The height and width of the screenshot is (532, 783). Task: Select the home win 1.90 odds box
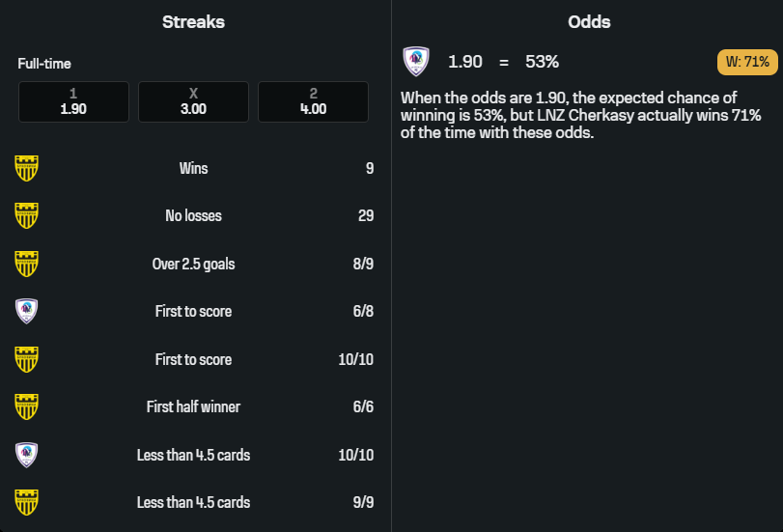[x=73, y=101]
